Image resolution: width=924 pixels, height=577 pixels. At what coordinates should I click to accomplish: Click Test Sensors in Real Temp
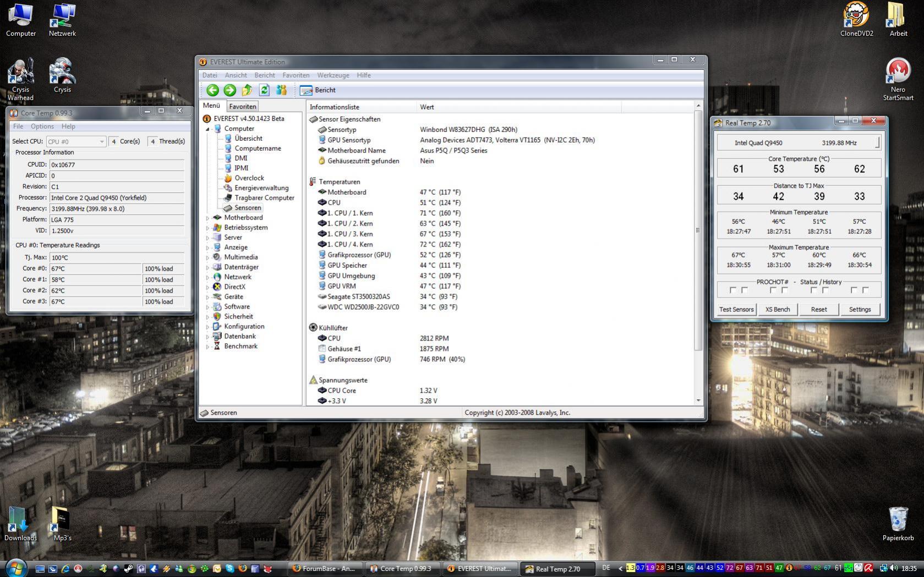736,310
